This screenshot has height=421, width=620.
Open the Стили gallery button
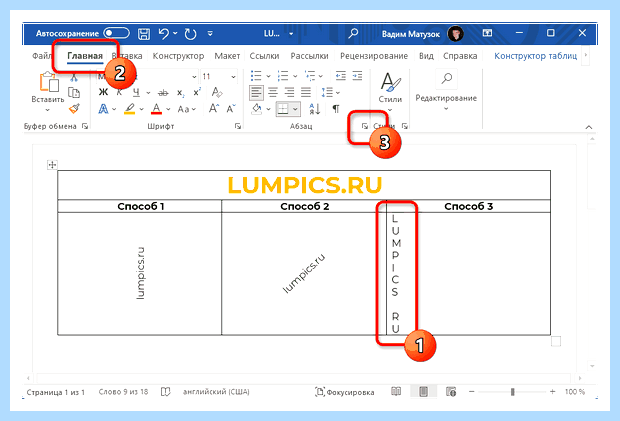(390, 92)
